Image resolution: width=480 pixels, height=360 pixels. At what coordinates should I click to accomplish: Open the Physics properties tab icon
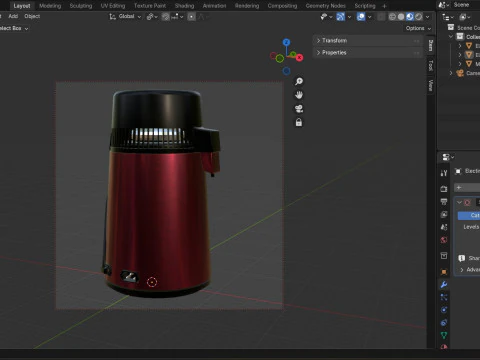(x=444, y=310)
